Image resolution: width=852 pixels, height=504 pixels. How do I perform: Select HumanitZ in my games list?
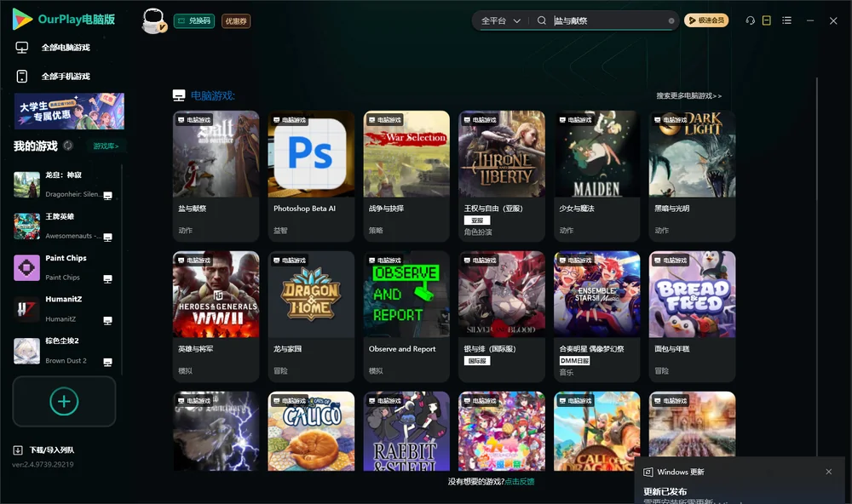pyautogui.click(x=63, y=310)
